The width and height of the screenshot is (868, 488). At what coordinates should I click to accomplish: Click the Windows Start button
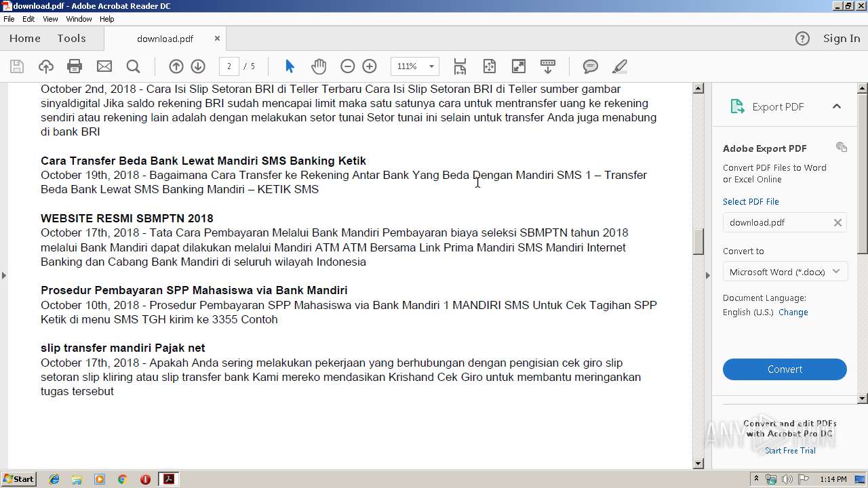pos(18,479)
